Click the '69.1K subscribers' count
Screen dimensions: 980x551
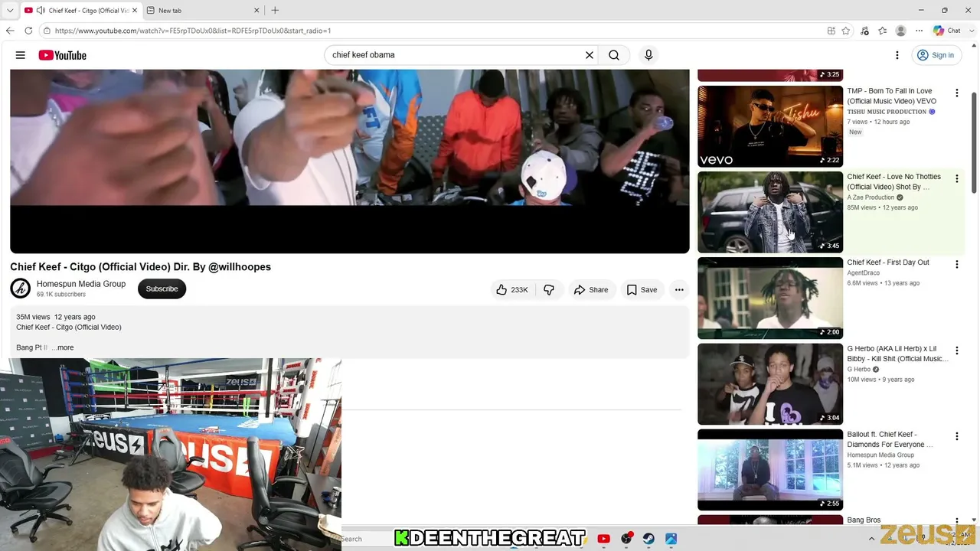point(61,295)
